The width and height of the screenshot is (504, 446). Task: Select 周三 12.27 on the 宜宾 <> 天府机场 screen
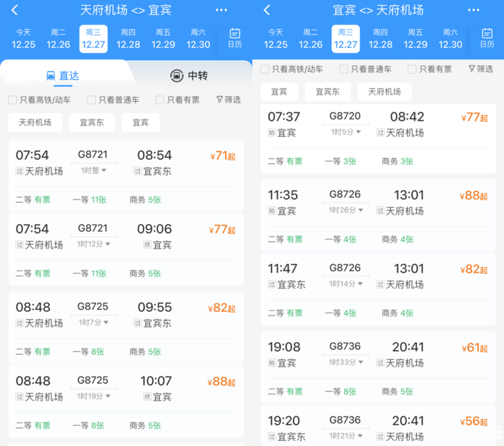pyautogui.click(x=346, y=39)
